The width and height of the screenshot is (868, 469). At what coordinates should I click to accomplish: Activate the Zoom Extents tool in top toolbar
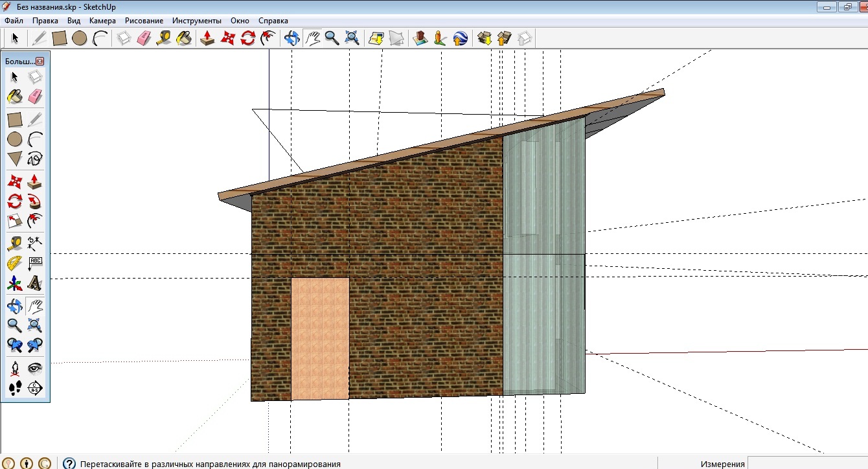point(352,38)
